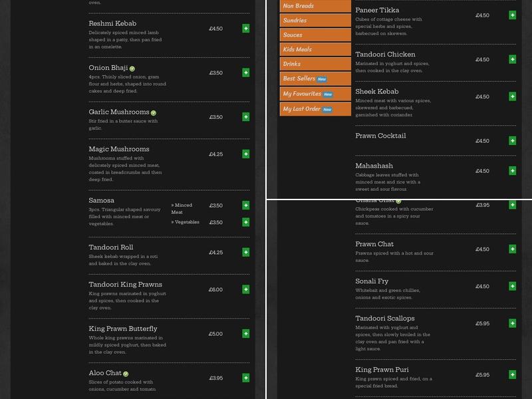Add Reshmi Kebab with green plus icon

coord(246,29)
